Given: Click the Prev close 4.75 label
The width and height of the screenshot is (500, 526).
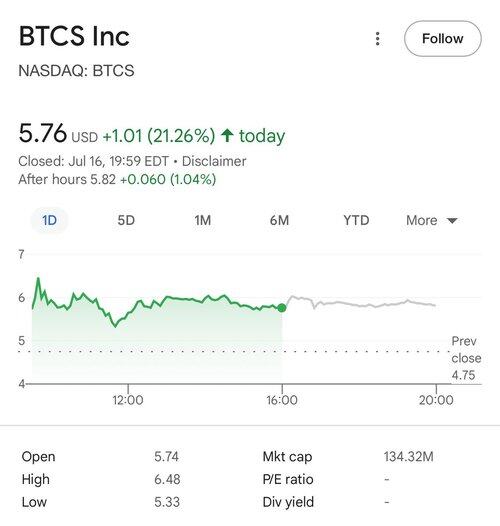Looking at the screenshot, I should pos(466,358).
